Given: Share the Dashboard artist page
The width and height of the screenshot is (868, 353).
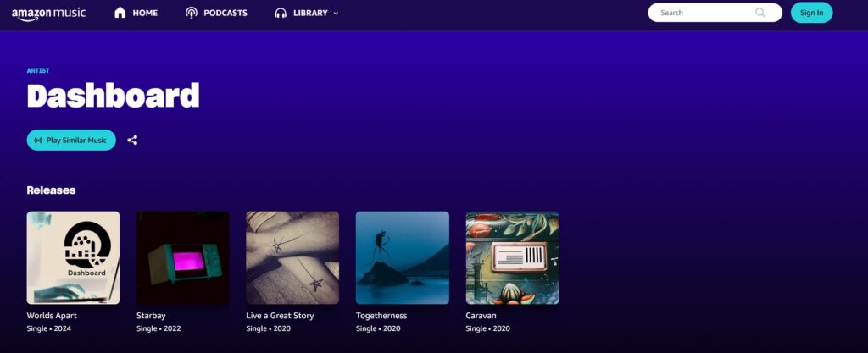Looking at the screenshot, I should 132,141.
